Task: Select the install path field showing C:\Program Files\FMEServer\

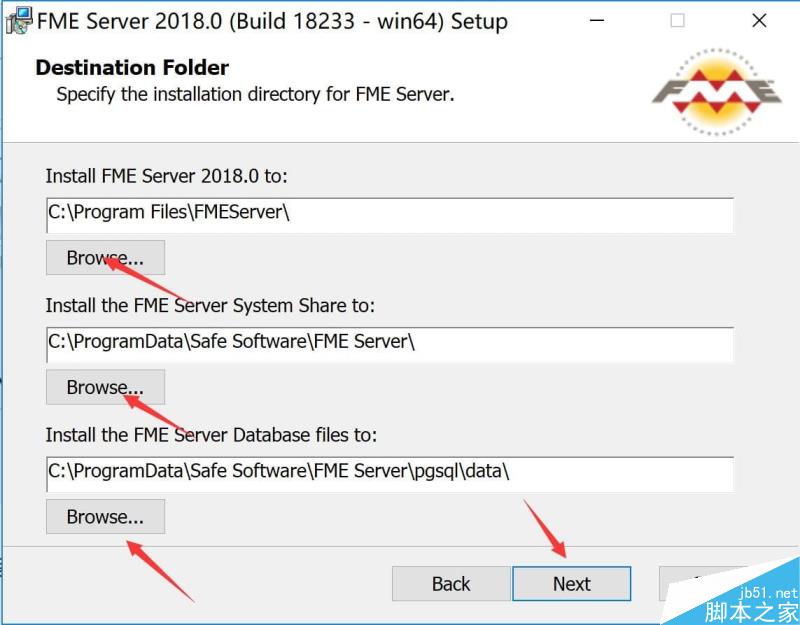Action: click(x=389, y=213)
